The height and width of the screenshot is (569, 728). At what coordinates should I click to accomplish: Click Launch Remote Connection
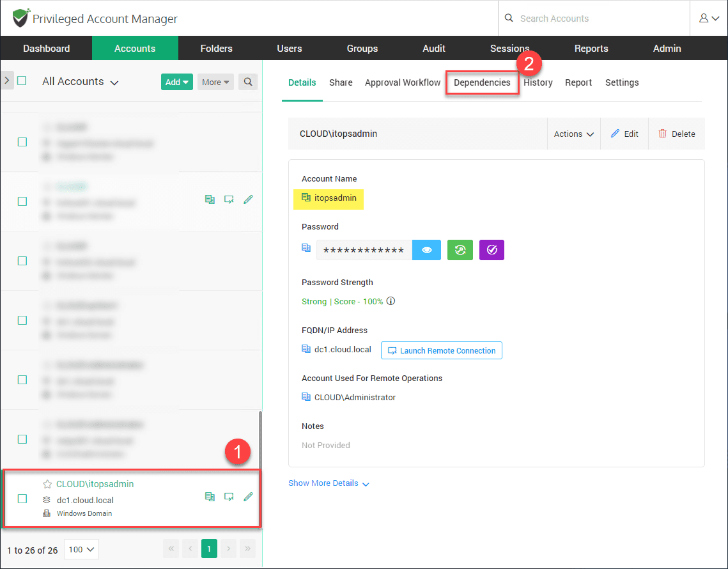[441, 350]
